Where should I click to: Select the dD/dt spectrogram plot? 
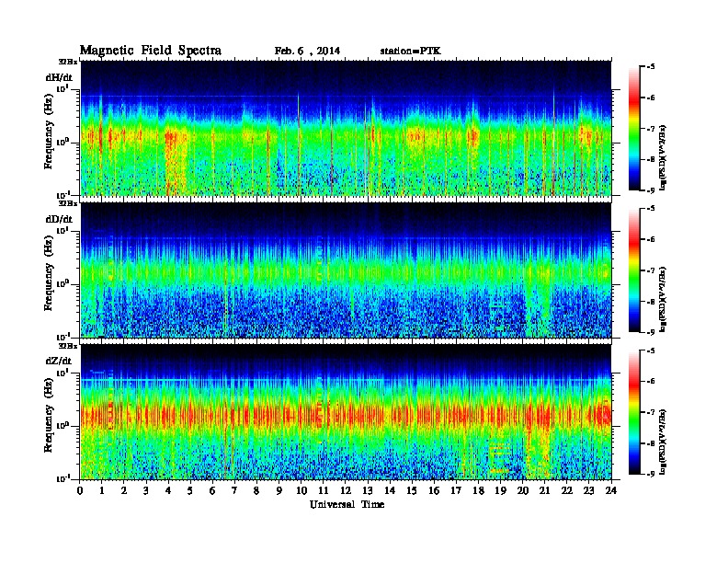coord(346,270)
